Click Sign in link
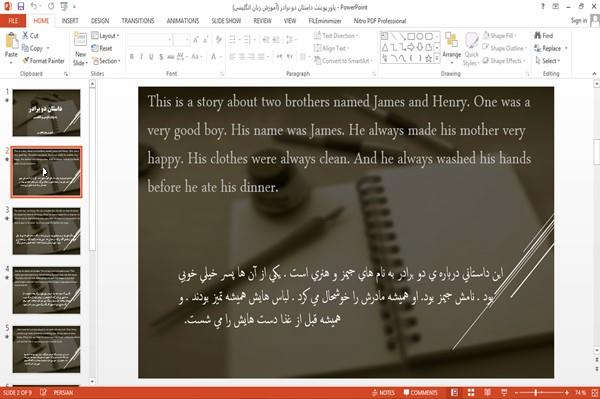 coord(579,21)
